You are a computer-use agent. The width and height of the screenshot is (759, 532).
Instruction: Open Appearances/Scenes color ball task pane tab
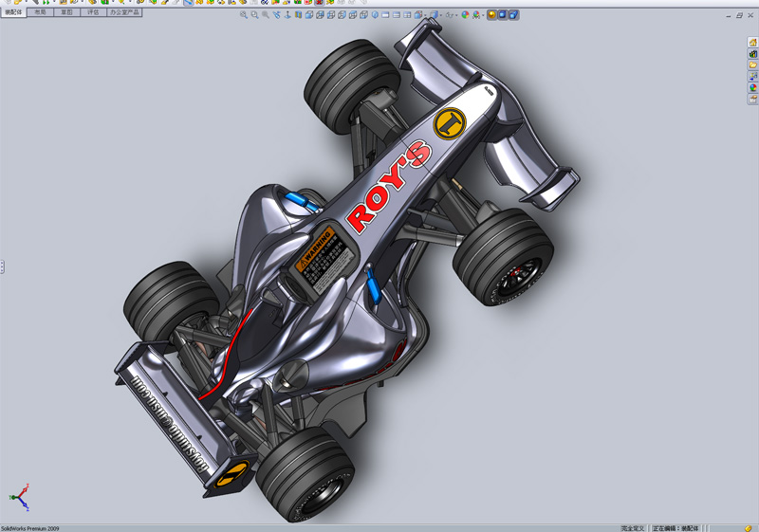point(752,87)
